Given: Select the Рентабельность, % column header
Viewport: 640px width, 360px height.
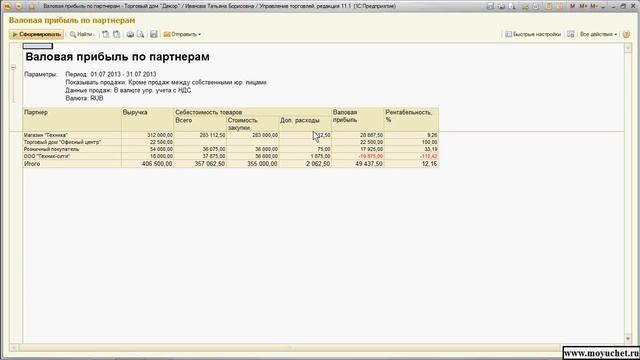Looking at the screenshot, I should [411, 119].
